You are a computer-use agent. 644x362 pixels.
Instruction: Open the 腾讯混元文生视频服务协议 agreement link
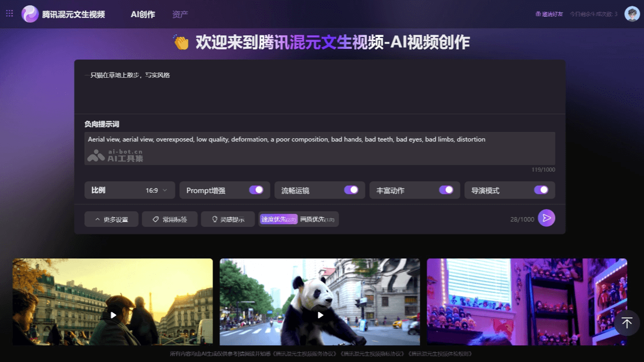pyautogui.click(x=304, y=354)
